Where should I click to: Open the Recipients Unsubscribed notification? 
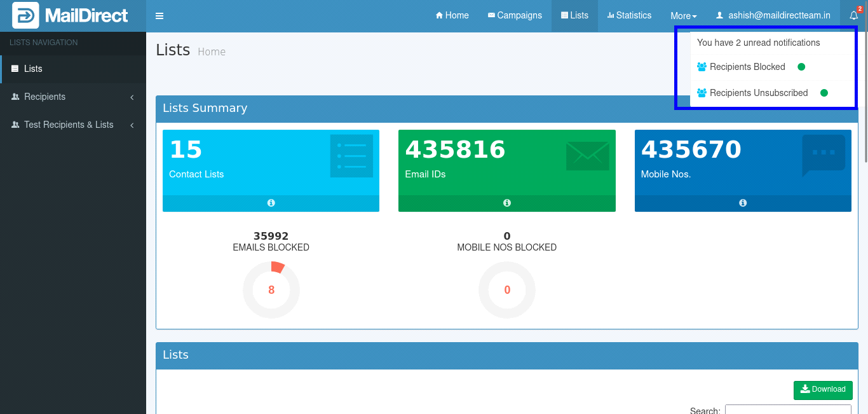pyautogui.click(x=759, y=93)
